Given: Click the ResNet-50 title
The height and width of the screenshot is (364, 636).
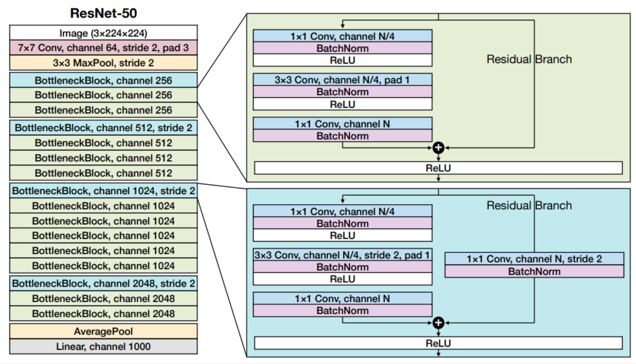Looking at the screenshot, I should [103, 13].
